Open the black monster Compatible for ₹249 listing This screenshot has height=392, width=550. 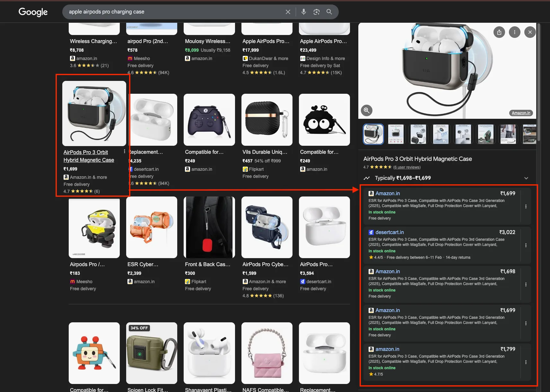point(324,120)
